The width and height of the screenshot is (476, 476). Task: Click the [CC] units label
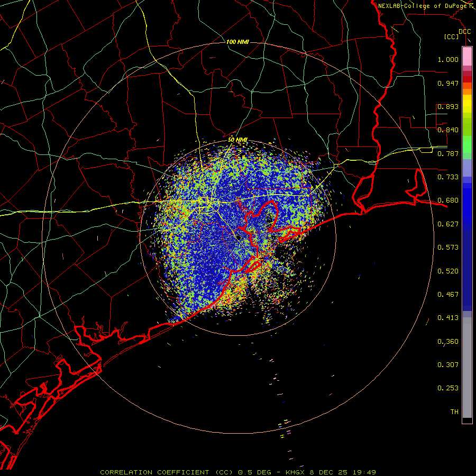coord(452,36)
